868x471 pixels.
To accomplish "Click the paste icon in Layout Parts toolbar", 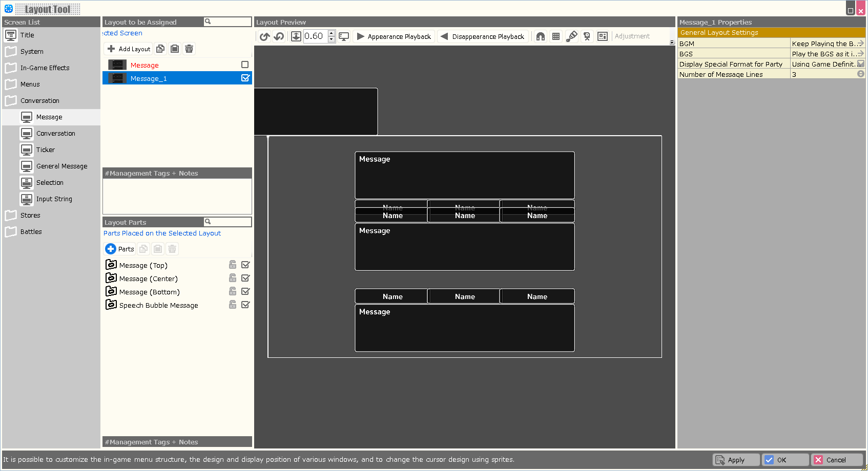I will point(158,249).
